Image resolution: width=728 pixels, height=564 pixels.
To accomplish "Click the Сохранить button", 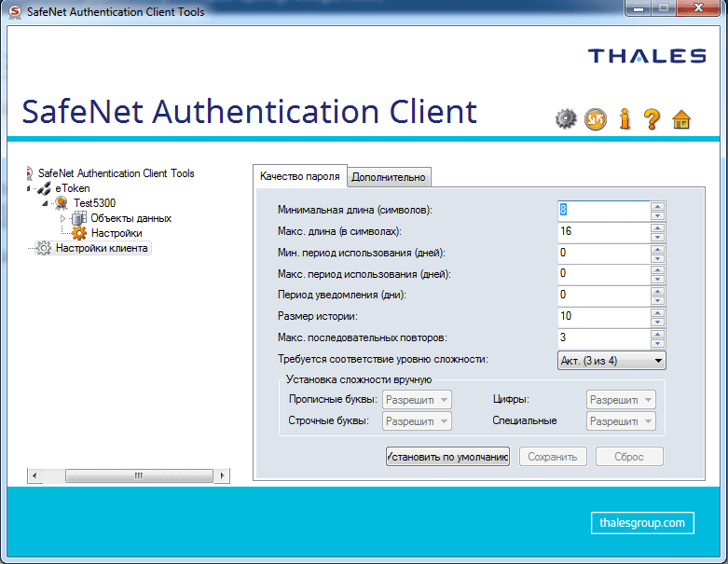I will click(x=553, y=457).
